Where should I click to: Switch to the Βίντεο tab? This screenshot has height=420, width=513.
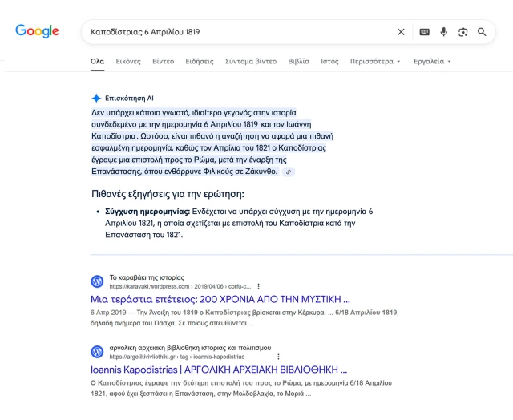(164, 62)
